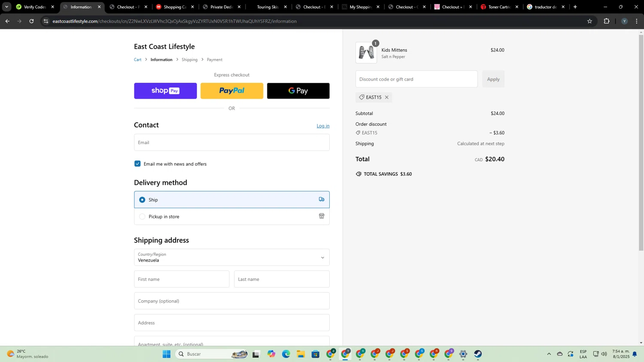
Task: Focus the Email input field
Action: click(232, 142)
